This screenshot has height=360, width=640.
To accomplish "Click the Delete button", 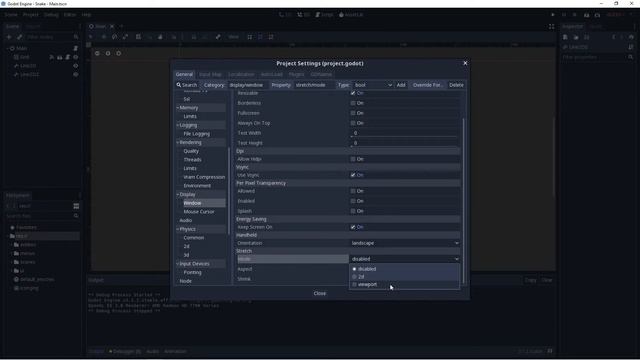I will pyautogui.click(x=456, y=85).
